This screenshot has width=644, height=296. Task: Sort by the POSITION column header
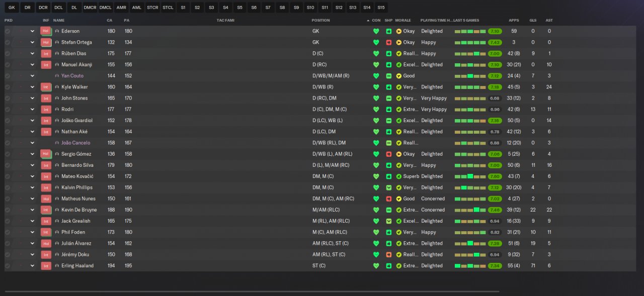pyautogui.click(x=321, y=20)
